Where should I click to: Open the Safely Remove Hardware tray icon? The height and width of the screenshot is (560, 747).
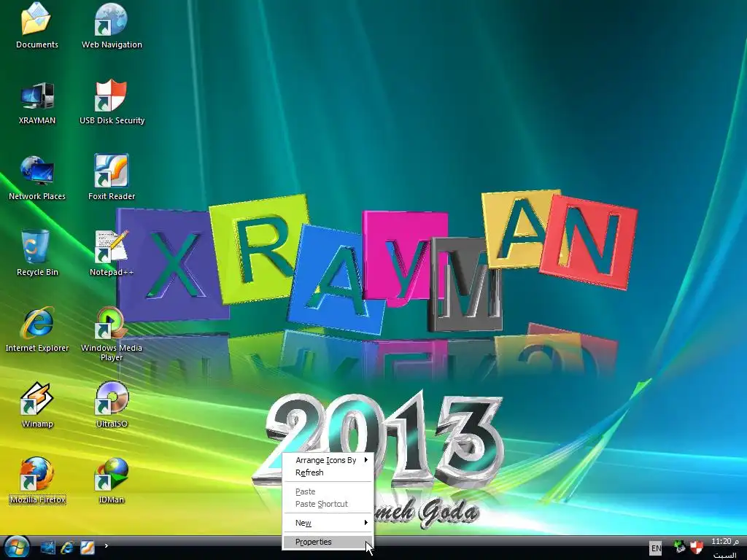[x=680, y=547]
